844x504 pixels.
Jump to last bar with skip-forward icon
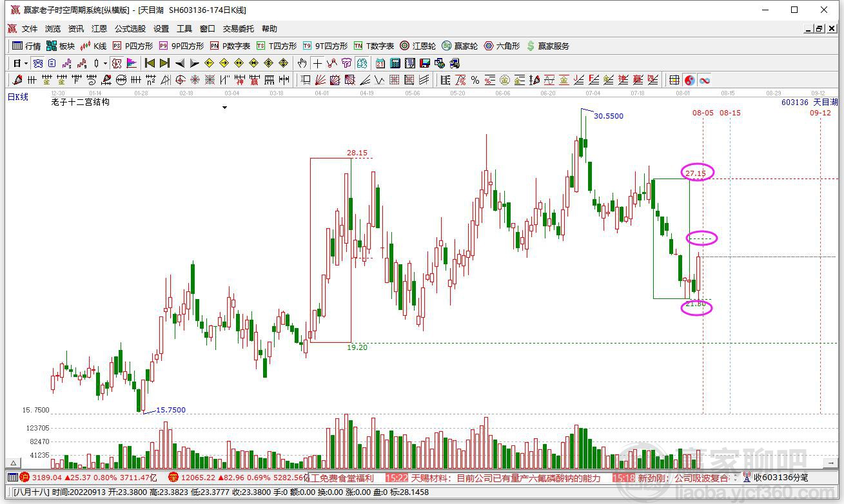164,63
